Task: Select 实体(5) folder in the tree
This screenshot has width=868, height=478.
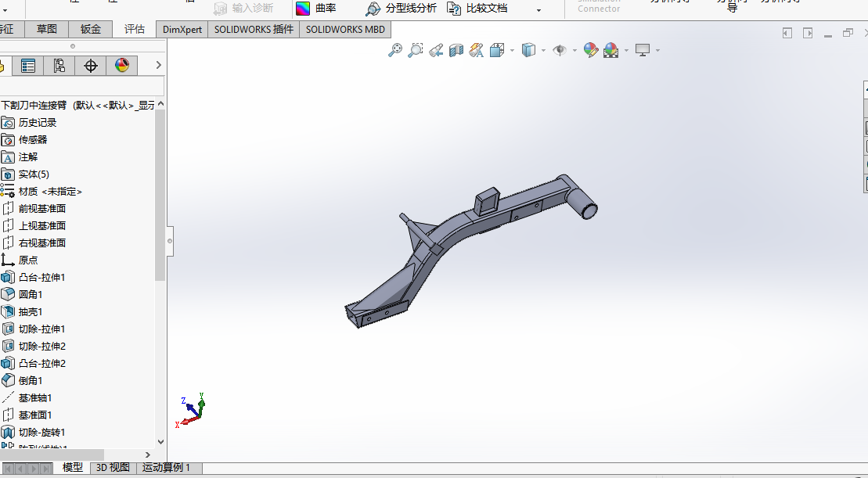Action: point(34,174)
